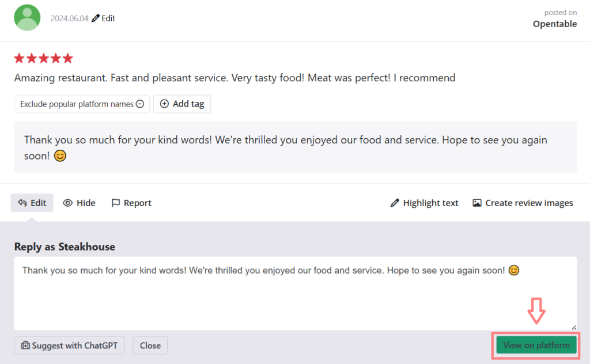Click the green View on platform button
590x364 pixels.
536,346
